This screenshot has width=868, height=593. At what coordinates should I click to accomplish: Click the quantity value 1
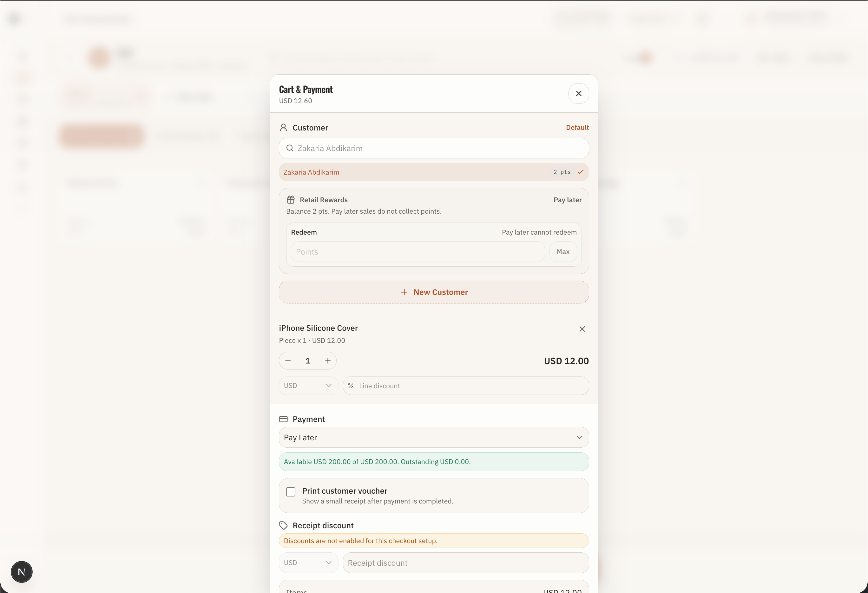click(x=308, y=361)
